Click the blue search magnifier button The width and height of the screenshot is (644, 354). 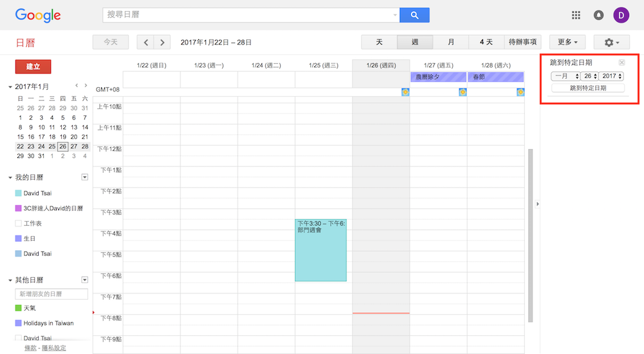click(x=414, y=15)
